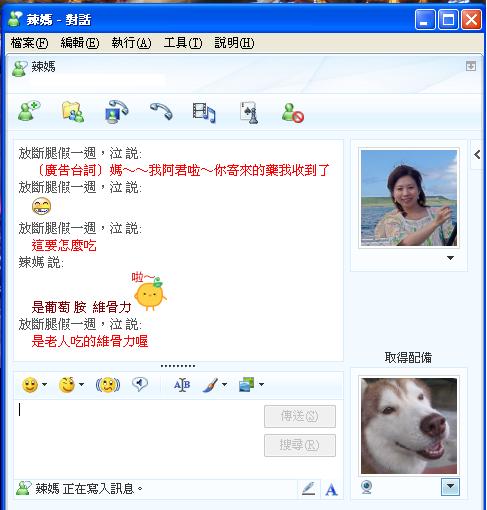487x510 pixels.
Task: Click the 辣媽 說: sender line
Action: point(41,263)
